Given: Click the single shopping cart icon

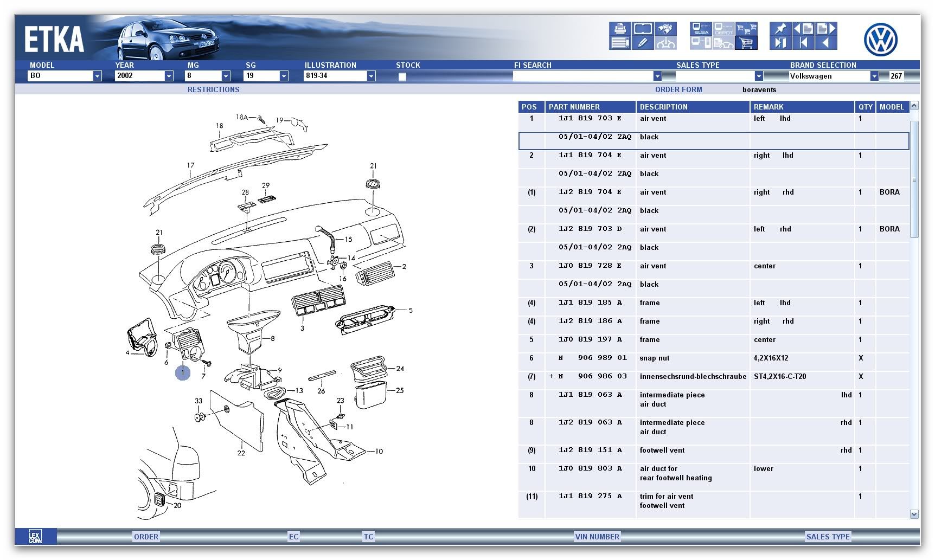Looking at the screenshot, I should tap(746, 43).
